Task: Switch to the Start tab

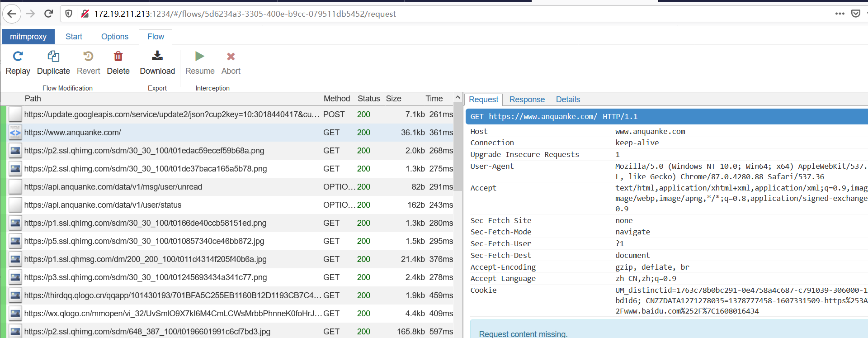Action: coord(74,37)
